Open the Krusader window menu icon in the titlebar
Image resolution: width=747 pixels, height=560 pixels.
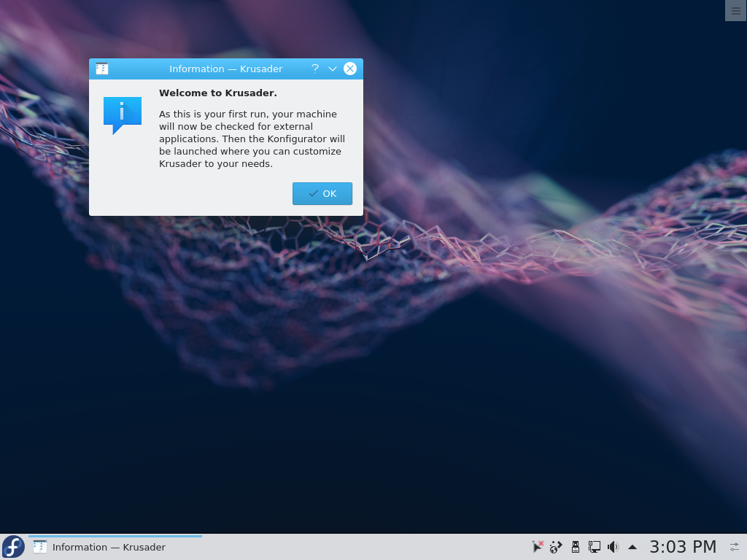pos(102,69)
